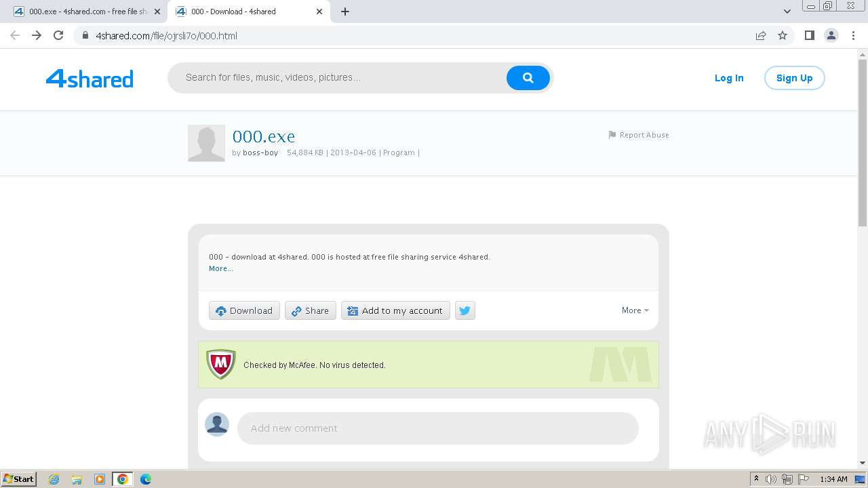Click the site lock icon
868x488 pixels.
tap(85, 36)
